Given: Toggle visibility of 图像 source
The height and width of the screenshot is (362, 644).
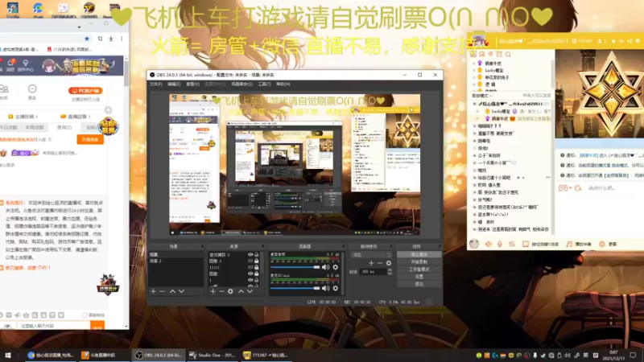Looking at the screenshot, I should pyautogui.click(x=250, y=274).
